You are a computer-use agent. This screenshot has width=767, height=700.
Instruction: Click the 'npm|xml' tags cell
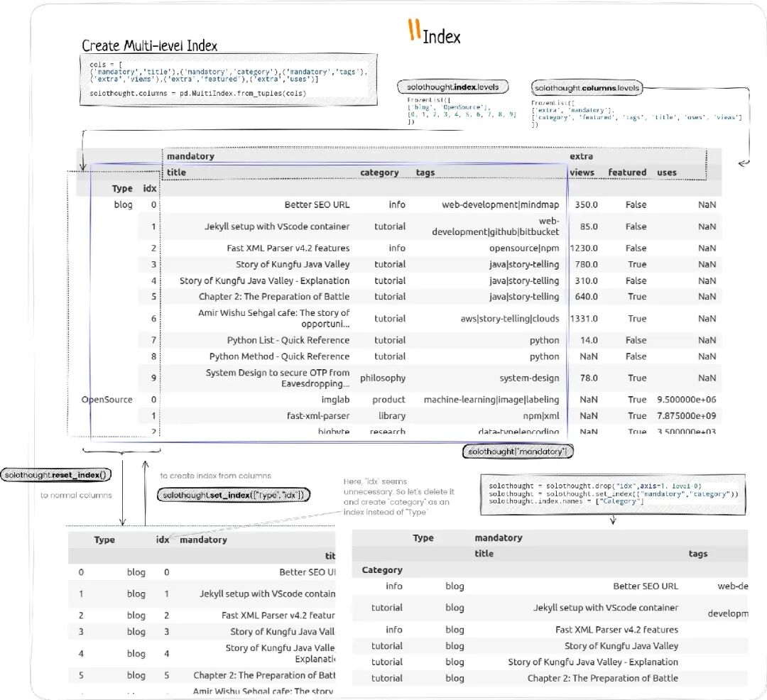pos(541,415)
